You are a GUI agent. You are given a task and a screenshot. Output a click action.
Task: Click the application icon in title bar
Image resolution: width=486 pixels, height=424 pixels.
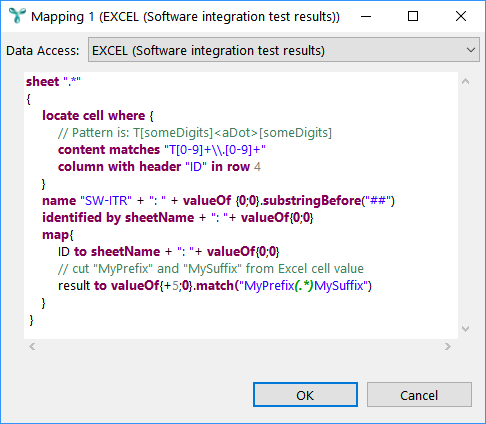pos(17,16)
